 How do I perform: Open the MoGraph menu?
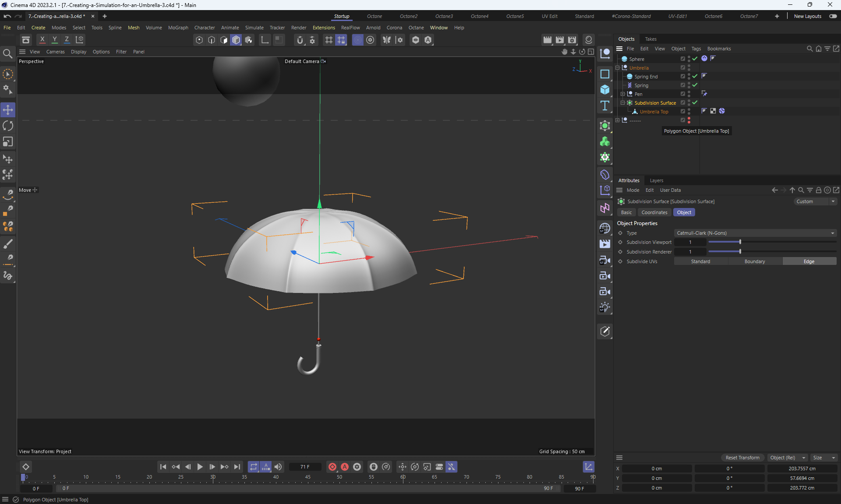pos(178,28)
